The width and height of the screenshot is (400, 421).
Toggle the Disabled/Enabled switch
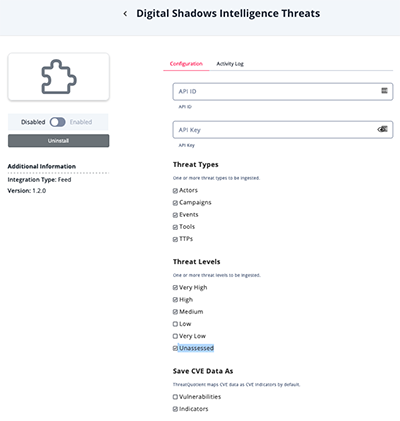[x=58, y=122]
